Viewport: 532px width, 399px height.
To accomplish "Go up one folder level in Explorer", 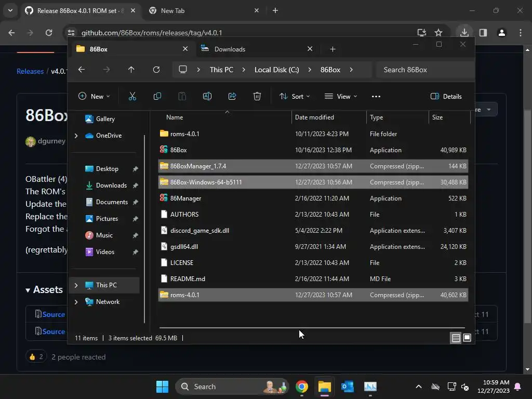I will point(131,70).
